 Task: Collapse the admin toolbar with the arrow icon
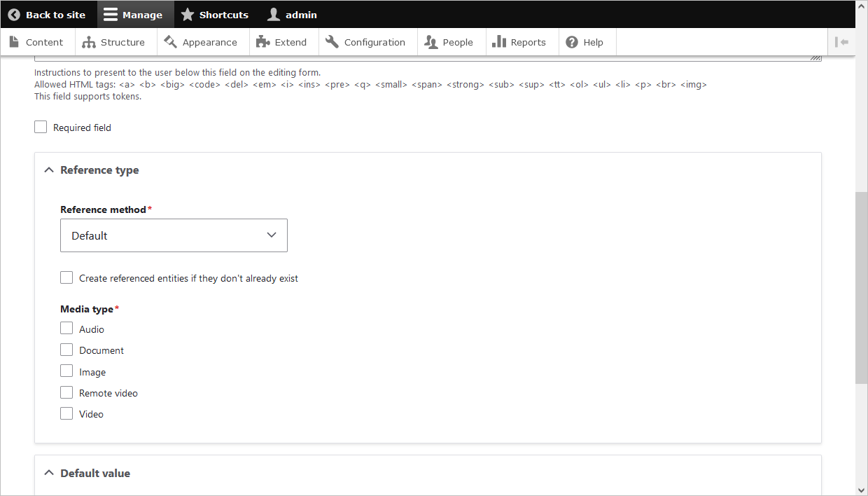click(842, 41)
